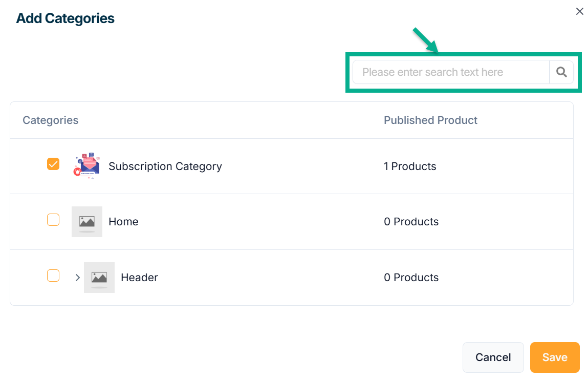Click the Published Product column header
This screenshot has height=380, width=588.
[x=430, y=120]
